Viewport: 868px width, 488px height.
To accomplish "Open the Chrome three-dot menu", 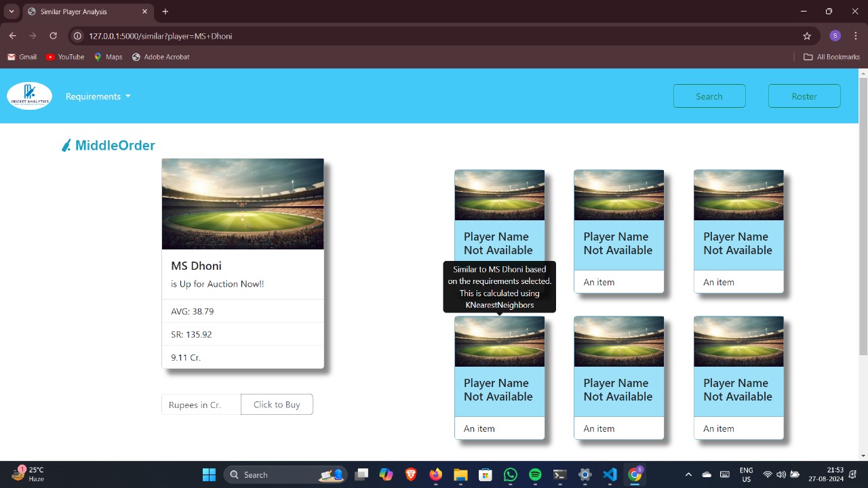I will (x=855, y=36).
